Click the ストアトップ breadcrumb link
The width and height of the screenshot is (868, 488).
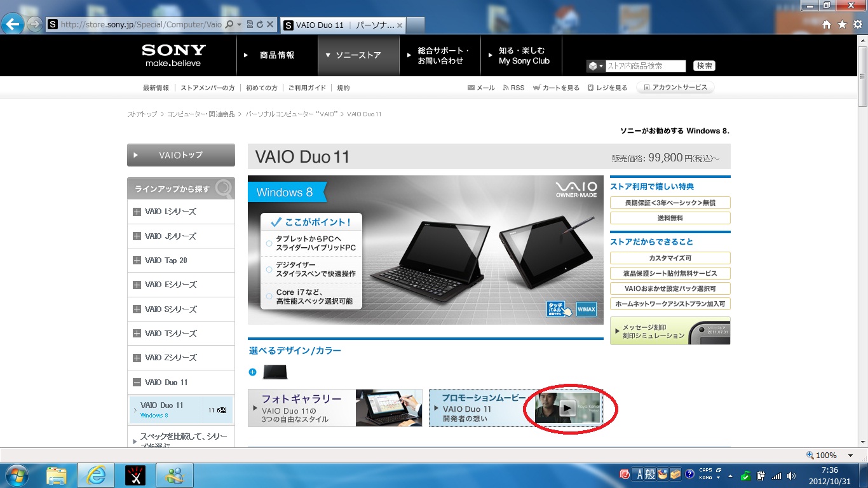(x=142, y=114)
